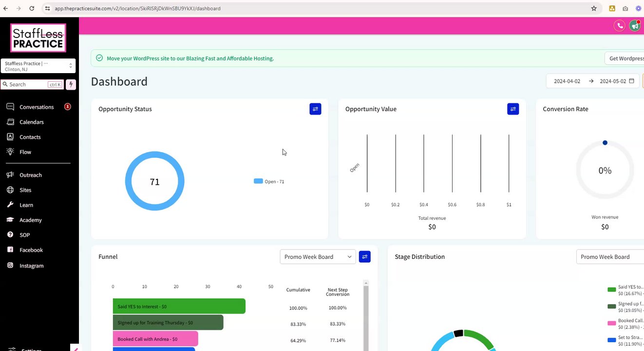Click the sidebar Search field
The image size is (644, 351).
pyautogui.click(x=32, y=84)
